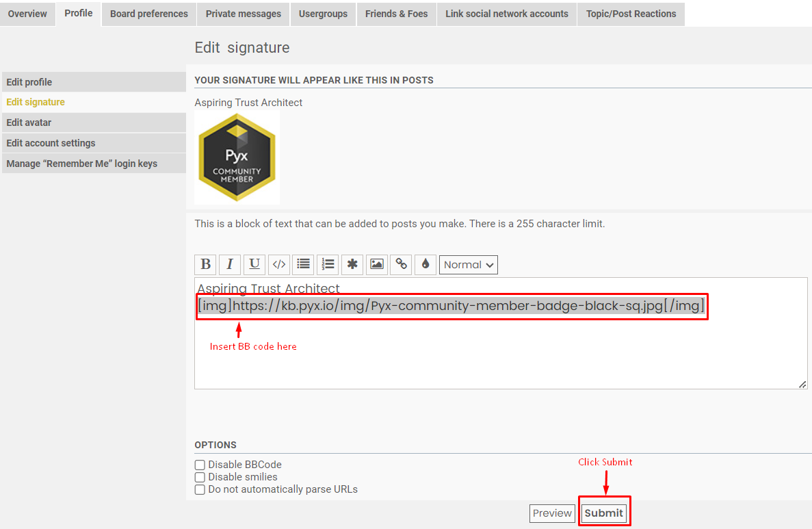The image size is (812, 529).
Task: Insert URL with the chain link icon
Action: (401, 265)
